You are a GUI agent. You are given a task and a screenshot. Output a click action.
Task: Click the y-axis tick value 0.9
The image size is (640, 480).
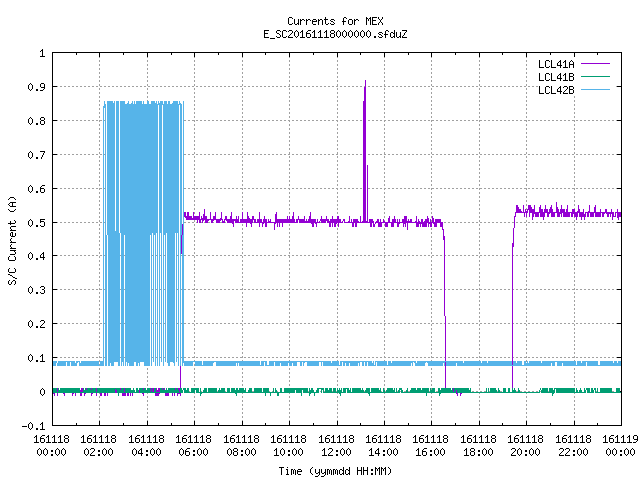click(36, 87)
